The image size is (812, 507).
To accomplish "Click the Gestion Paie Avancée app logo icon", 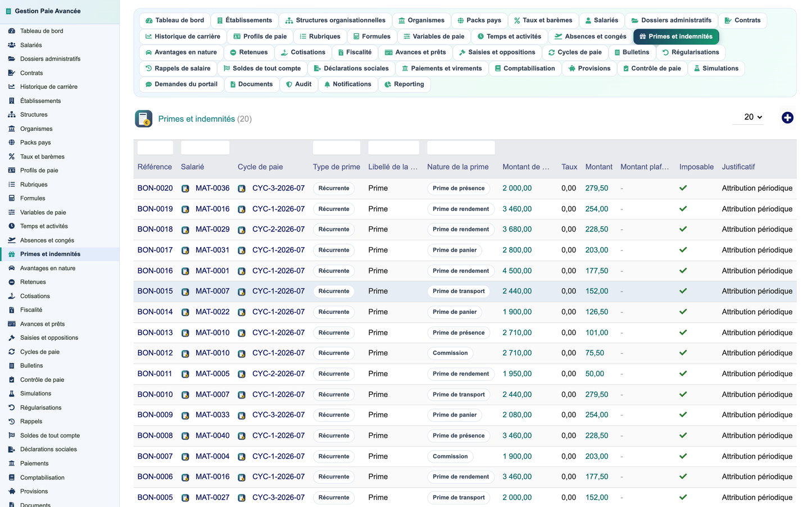I will [8, 11].
